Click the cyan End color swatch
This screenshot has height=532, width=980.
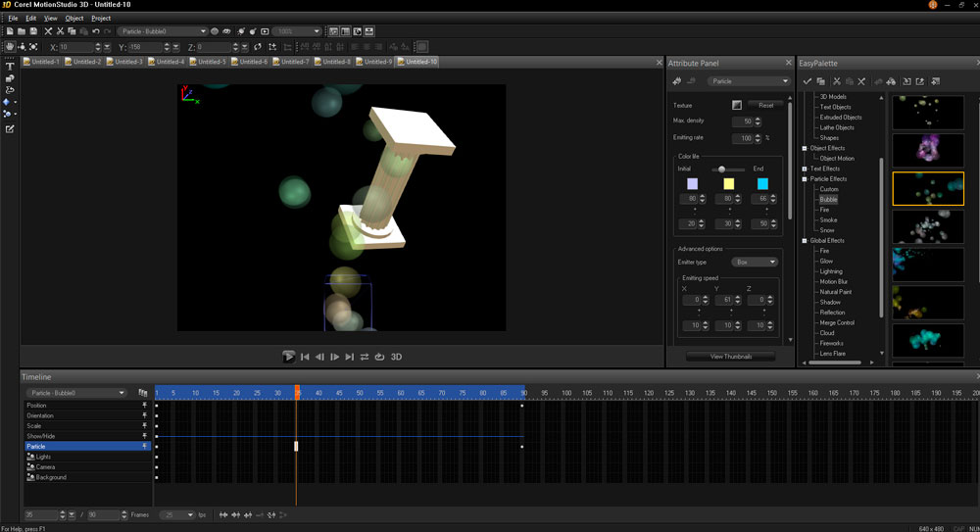coord(762,184)
